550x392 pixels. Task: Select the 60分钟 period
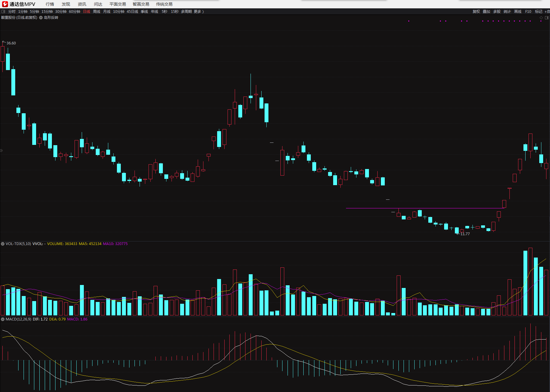click(75, 12)
